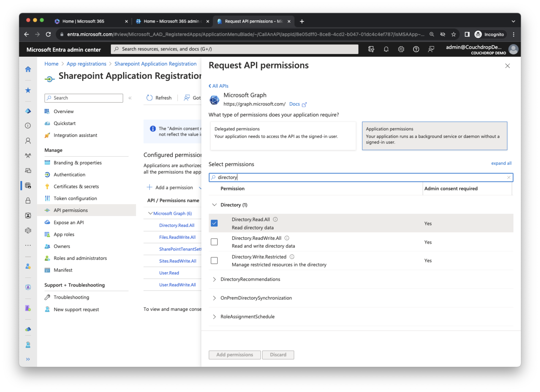
Task: Expand the DirectoryRecommendations group
Action: coord(214,279)
